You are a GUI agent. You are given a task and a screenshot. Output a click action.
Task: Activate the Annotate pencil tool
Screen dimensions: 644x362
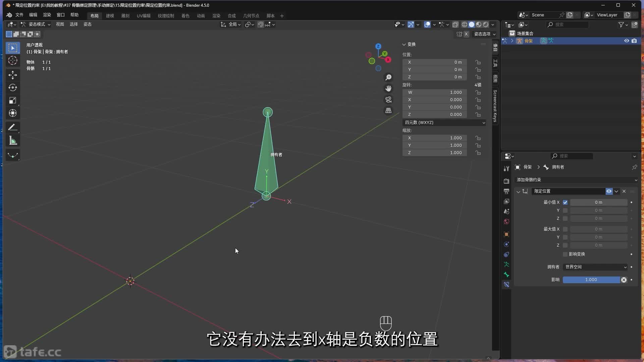[13, 127]
